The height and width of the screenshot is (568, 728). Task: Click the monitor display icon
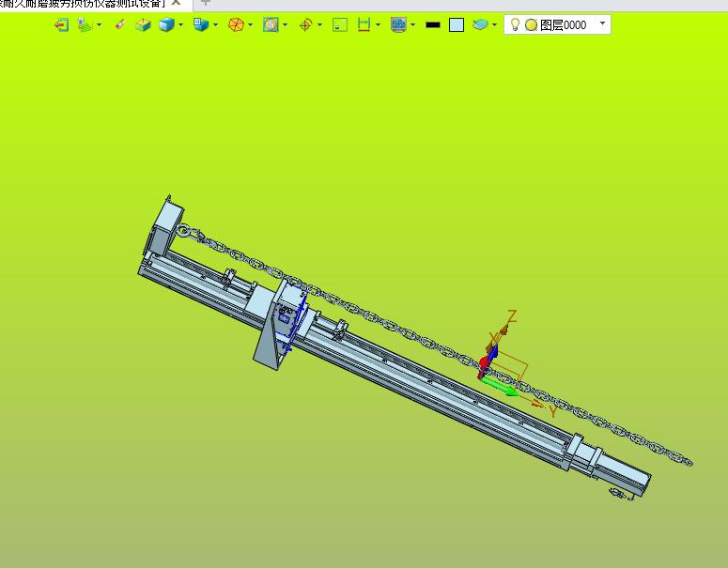click(x=398, y=24)
